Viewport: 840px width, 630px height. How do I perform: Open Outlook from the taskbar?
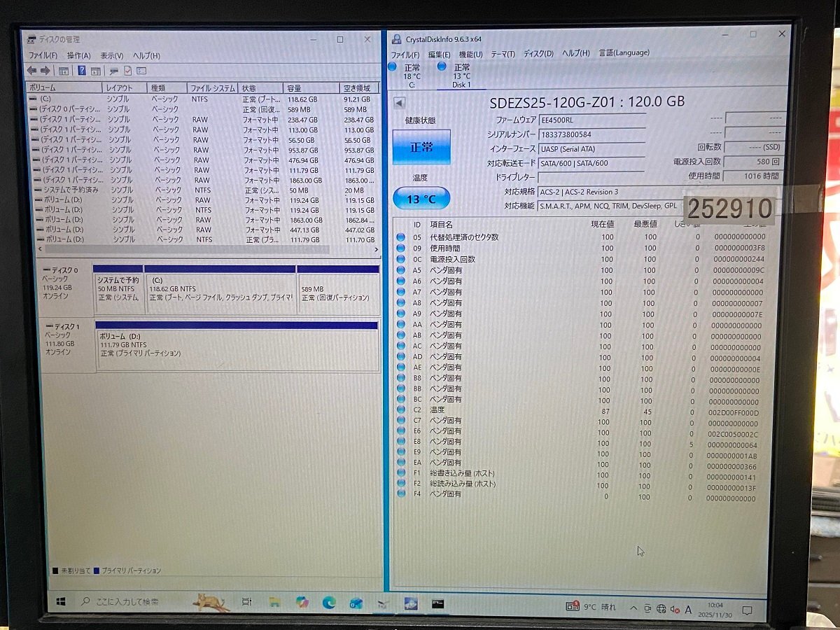coord(356,603)
